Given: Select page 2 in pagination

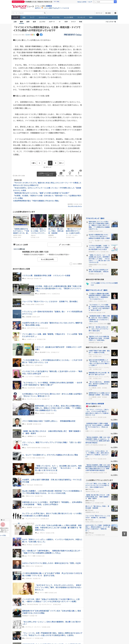Looking at the screenshot, I should point(45,163).
